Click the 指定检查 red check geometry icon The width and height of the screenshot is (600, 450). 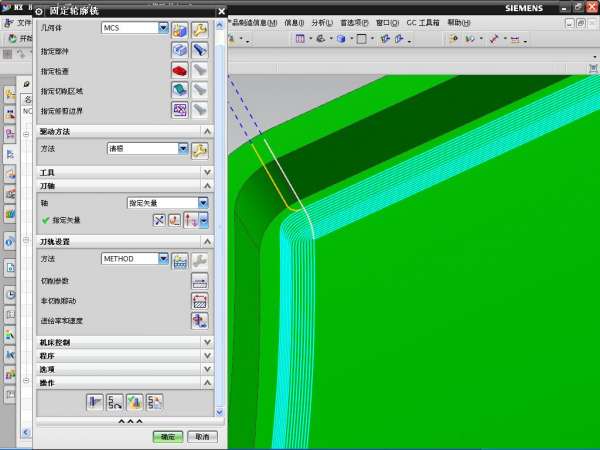pos(180,70)
